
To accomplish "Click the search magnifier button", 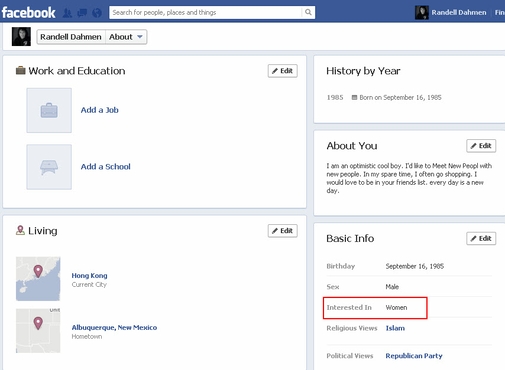I will [x=308, y=12].
